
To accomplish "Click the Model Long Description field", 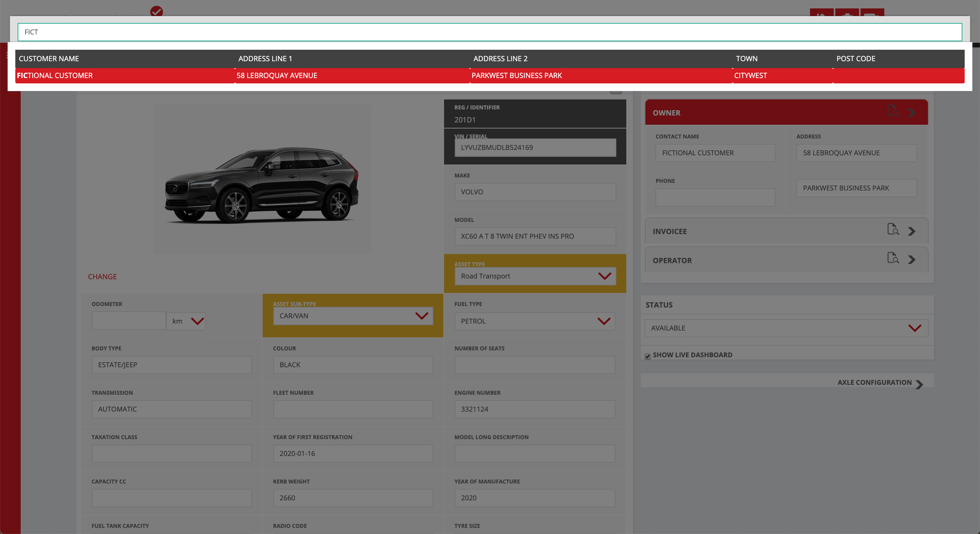I will 535,454.
